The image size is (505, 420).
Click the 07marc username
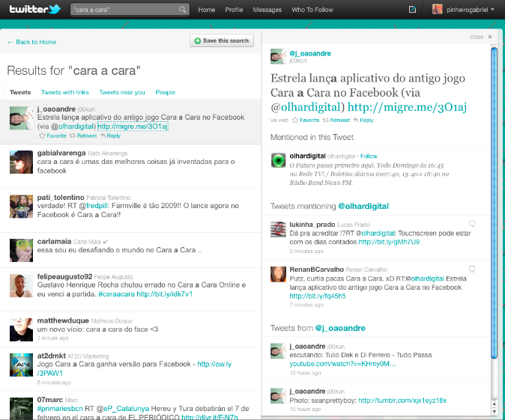coord(50,400)
